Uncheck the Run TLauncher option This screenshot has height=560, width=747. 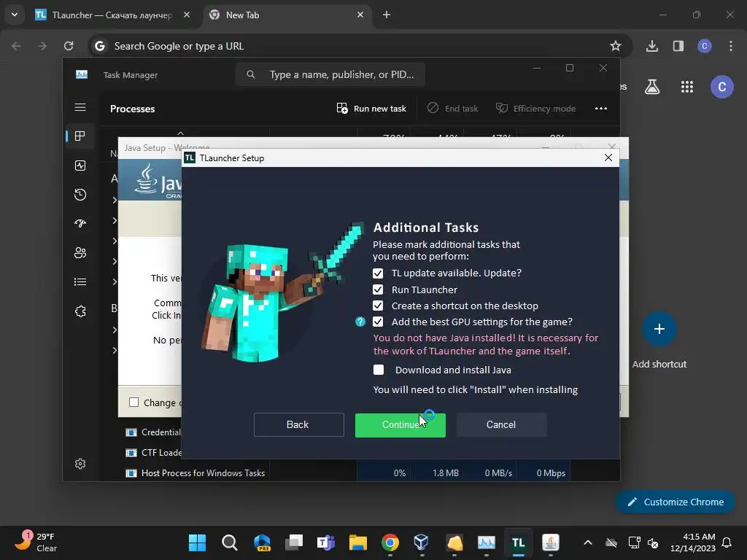378,289
